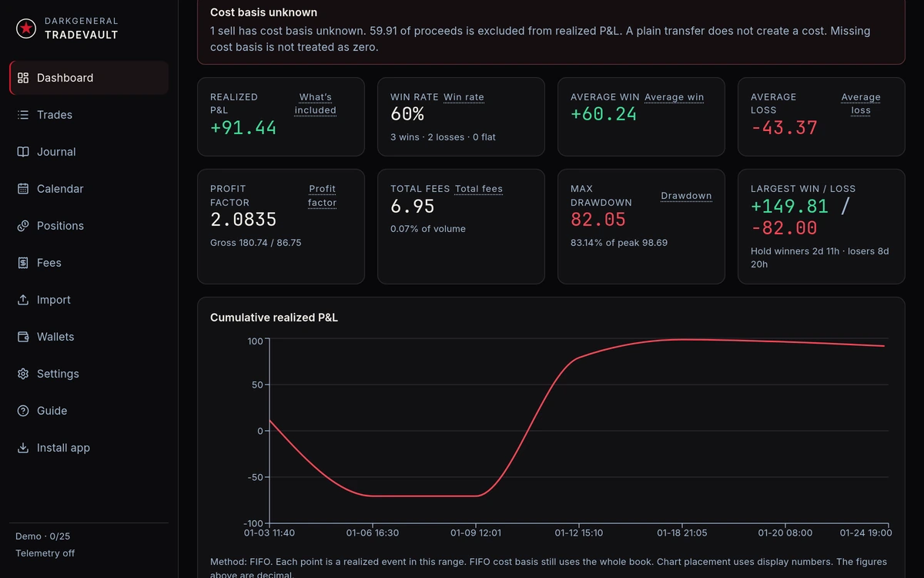This screenshot has width=924, height=578.
Task: Click the Trades list icon
Action: pyautogui.click(x=23, y=115)
